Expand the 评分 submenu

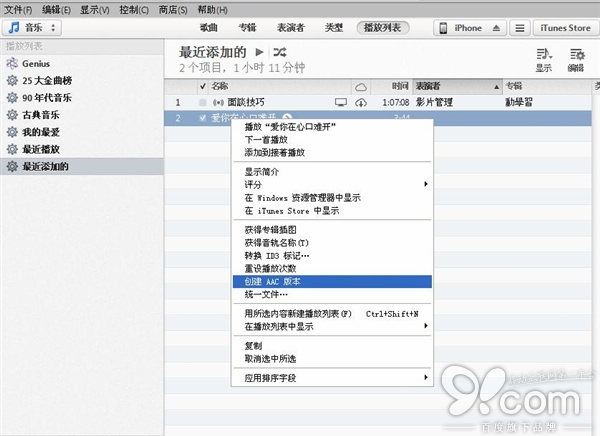coord(333,185)
